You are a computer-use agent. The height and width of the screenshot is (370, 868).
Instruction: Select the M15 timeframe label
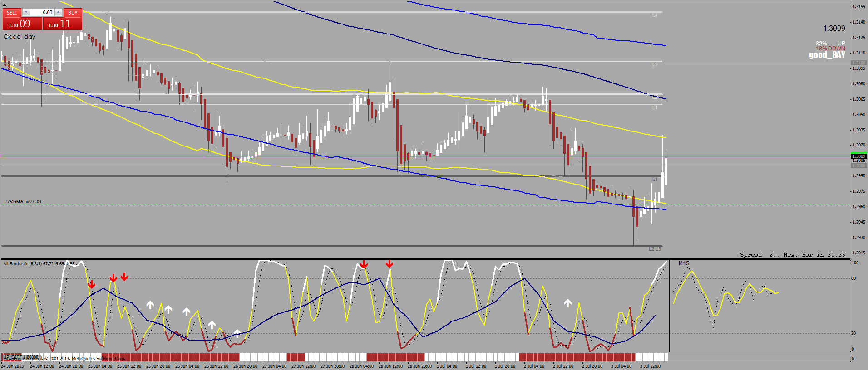pyautogui.click(x=684, y=263)
